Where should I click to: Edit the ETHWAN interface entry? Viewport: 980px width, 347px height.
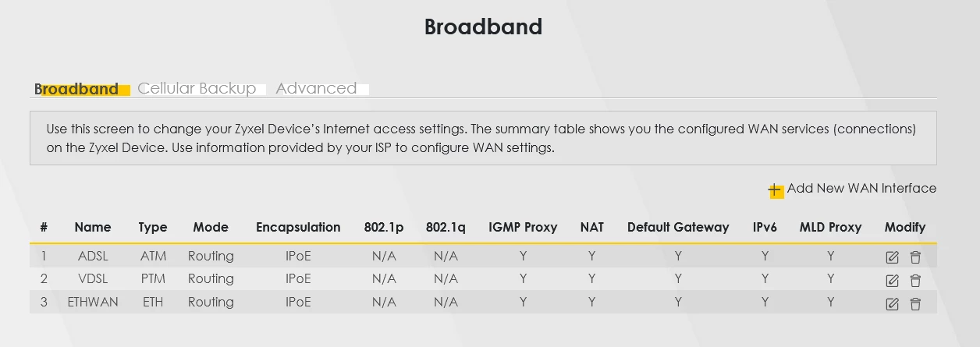tap(892, 304)
